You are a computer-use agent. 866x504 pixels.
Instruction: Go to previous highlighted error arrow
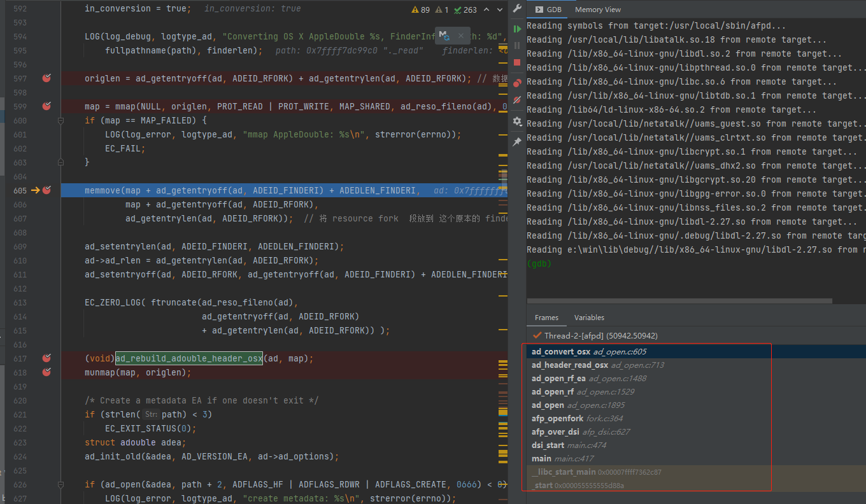pyautogui.click(x=486, y=10)
